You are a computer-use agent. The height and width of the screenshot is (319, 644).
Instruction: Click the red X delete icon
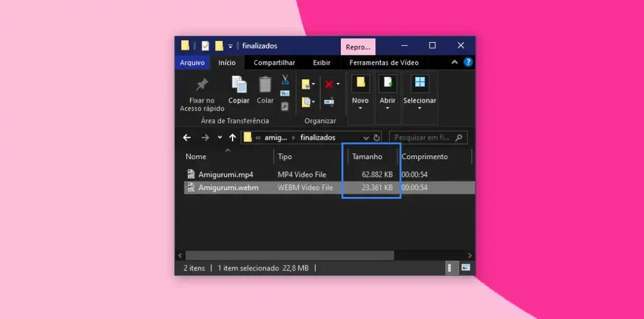click(x=328, y=84)
